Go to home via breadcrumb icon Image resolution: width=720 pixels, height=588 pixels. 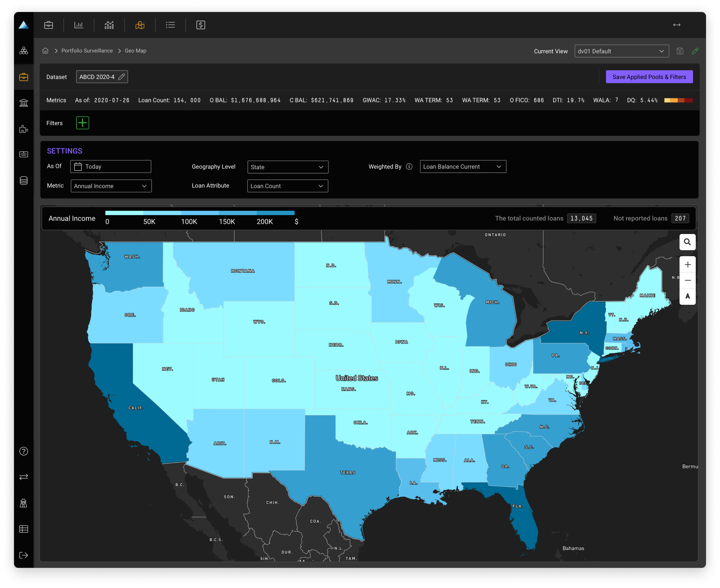coord(45,50)
